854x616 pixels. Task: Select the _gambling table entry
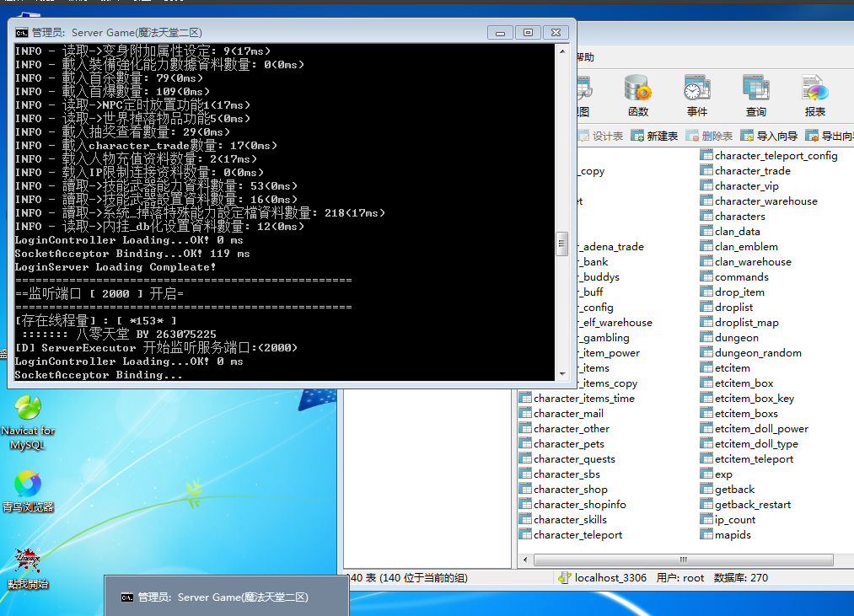604,338
